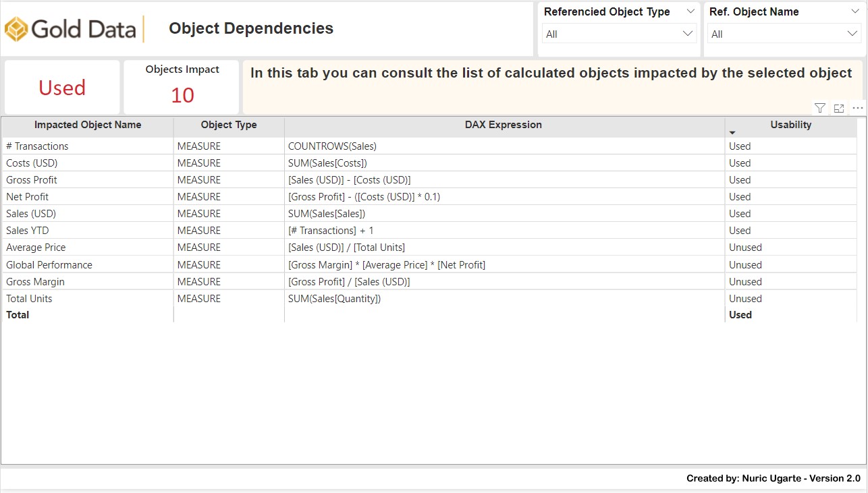Click the sort arrow in Usability column
Screen dimensions: 868x493
coord(732,133)
